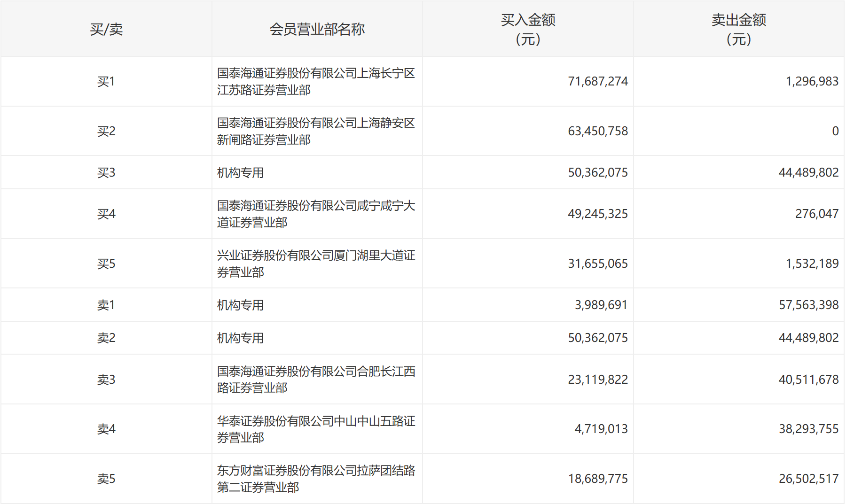This screenshot has height=504, width=846.
Task: Click the 华泰证券中山中山五路 name cell
Action: [316, 429]
